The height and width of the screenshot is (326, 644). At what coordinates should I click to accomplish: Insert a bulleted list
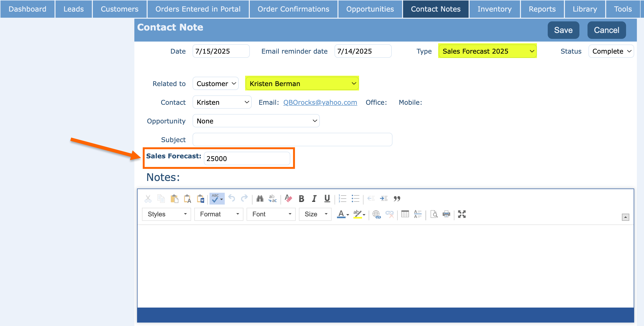(355, 199)
